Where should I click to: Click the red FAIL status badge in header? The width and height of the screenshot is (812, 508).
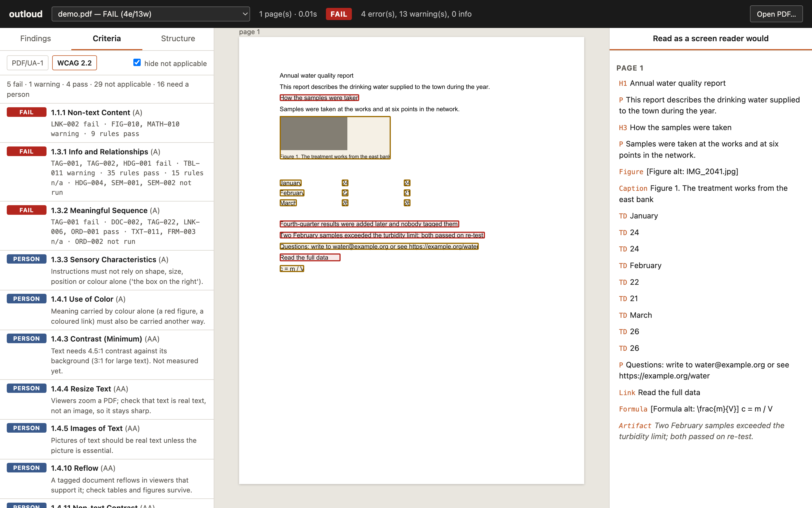(x=339, y=14)
